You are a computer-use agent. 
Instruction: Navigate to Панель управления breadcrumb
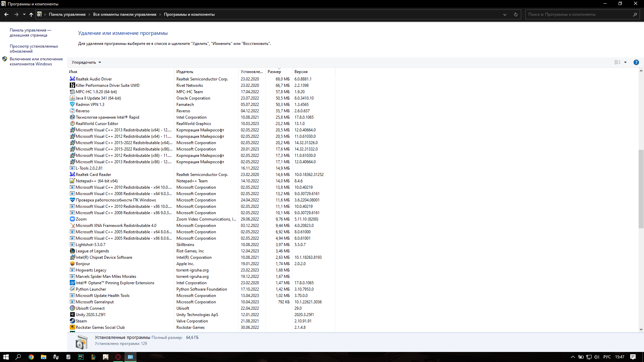click(67, 14)
